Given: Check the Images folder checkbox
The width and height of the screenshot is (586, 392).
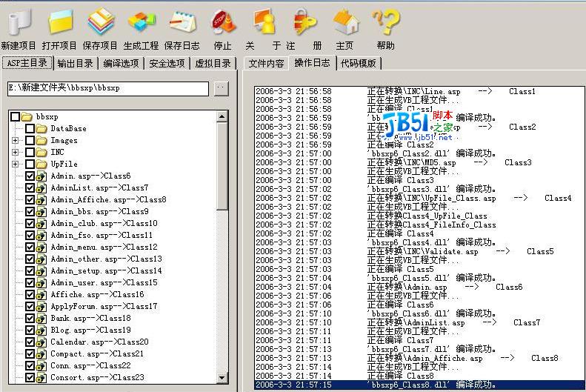Looking at the screenshot, I should [30, 141].
